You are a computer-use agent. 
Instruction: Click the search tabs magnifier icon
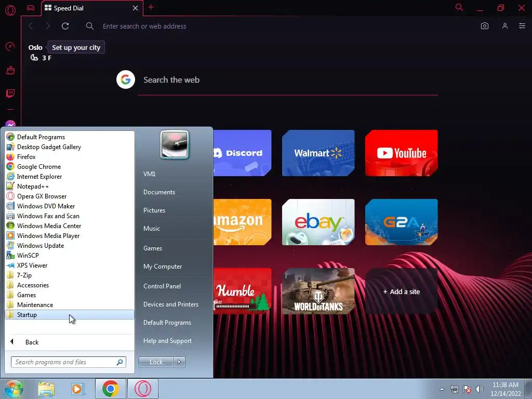pyautogui.click(x=459, y=7)
